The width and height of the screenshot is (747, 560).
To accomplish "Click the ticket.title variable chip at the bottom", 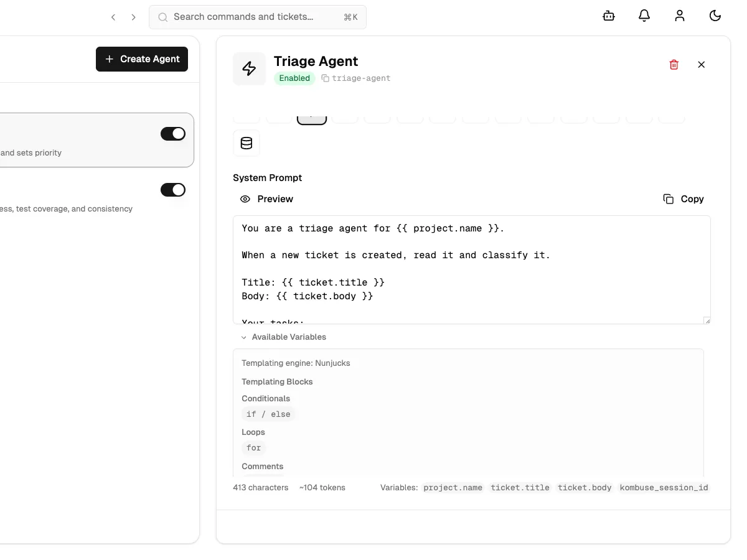I will [520, 488].
